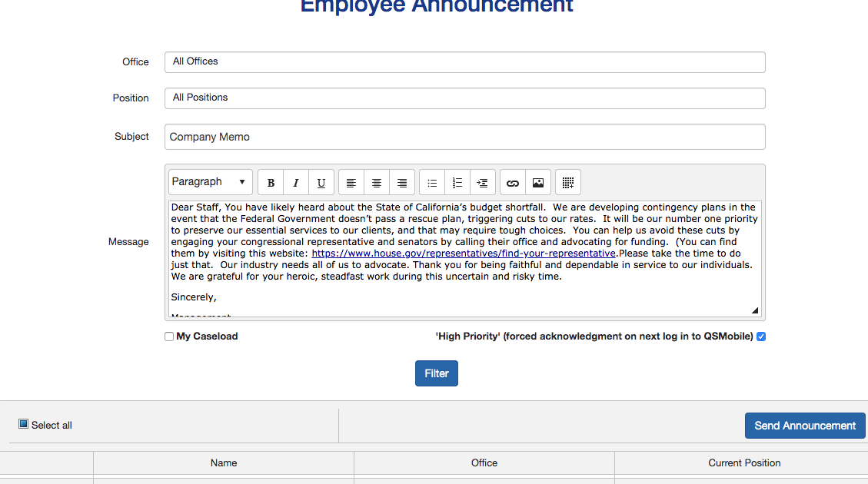Toggle bold formatting in message editor
The height and width of the screenshot is (484, 868).
(x=271, y=183)
